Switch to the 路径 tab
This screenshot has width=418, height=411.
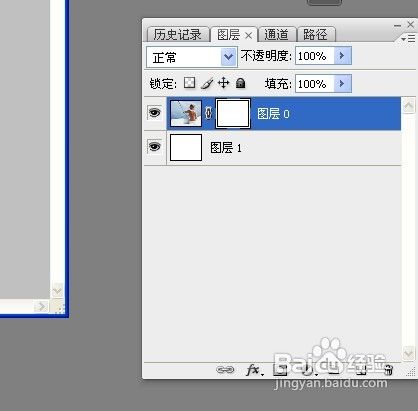click(x=316, y=34)
